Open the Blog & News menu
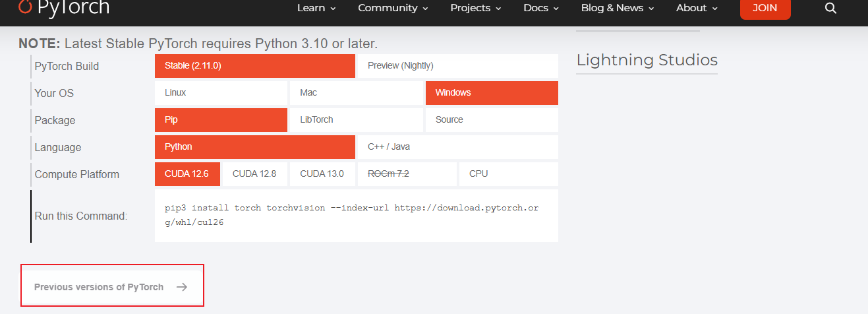Screen dimensions: 868x314 tap(617, 9)
